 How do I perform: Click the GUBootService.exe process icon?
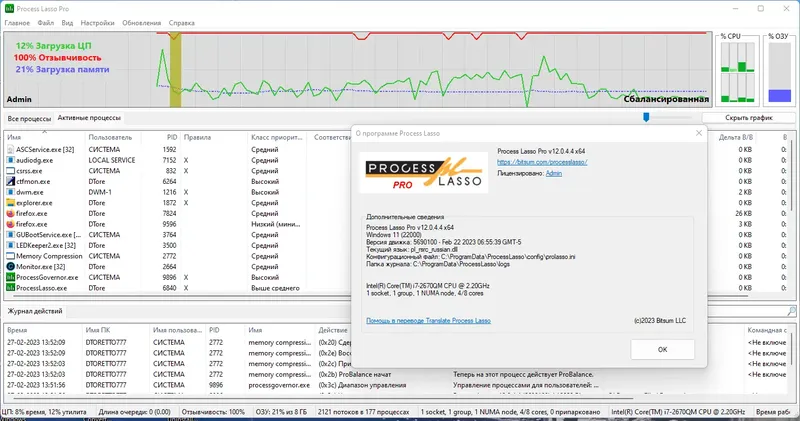click(10, 235)
